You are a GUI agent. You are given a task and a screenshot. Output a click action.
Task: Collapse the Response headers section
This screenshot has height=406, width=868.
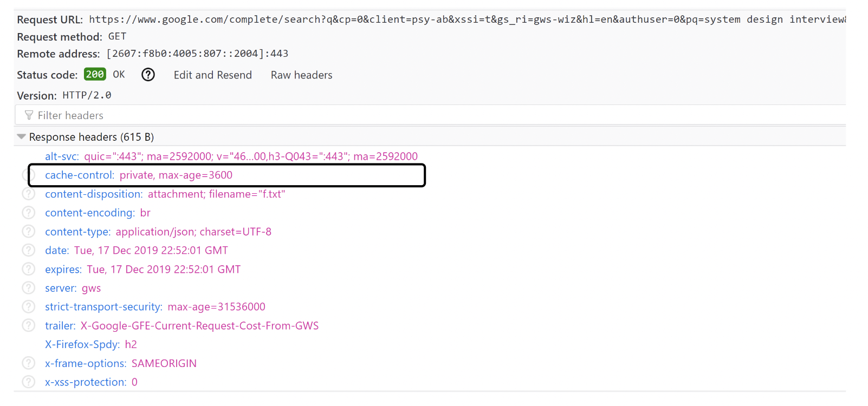tap(22, 137)
